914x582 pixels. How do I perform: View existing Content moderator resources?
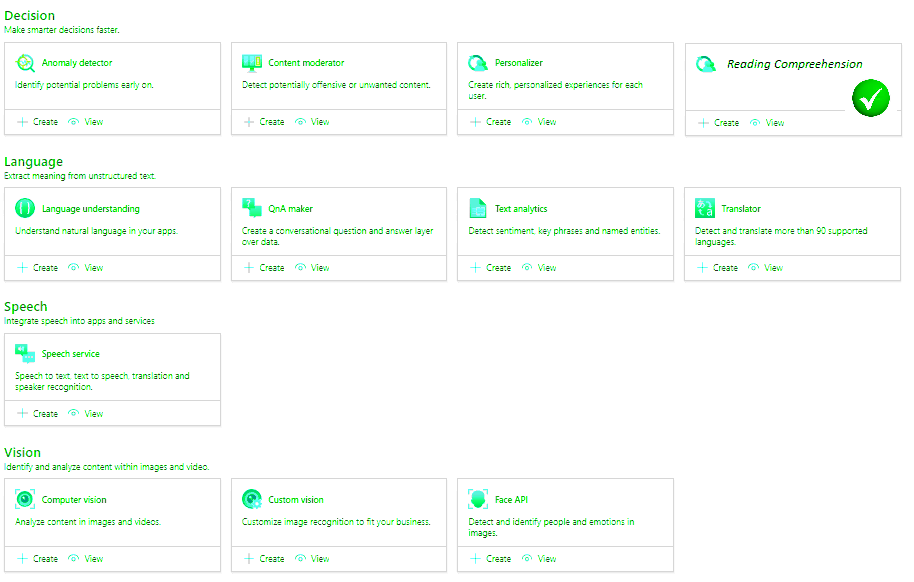[312, 122]
